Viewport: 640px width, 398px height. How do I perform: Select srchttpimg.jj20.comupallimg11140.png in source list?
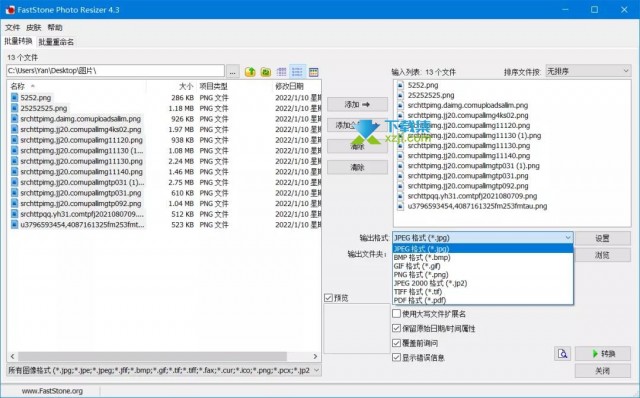82,172
